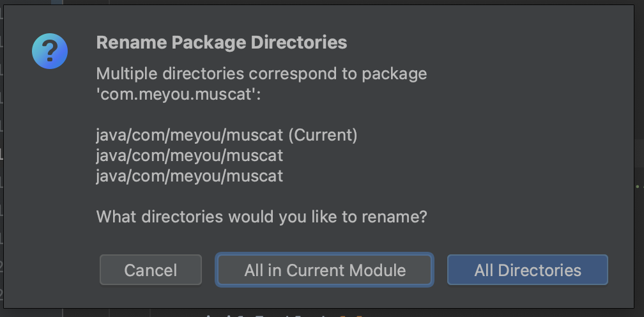The width and height of the screenshot is (644, 317).
Task: Choose All in Current Module
Action: (x=325, y=270)
